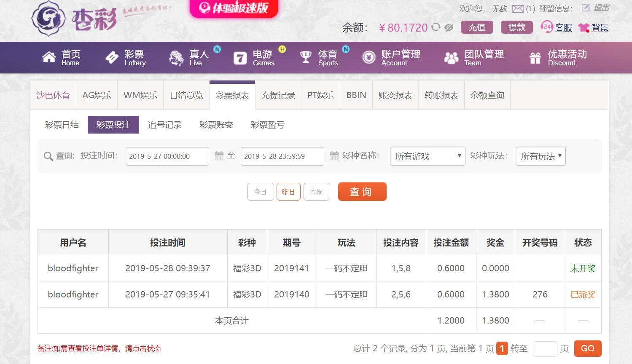This screenshot has width=632, height=364.
Task: Select the 本周 date filter
Action: pyautogui.click(x=317, y=192)
